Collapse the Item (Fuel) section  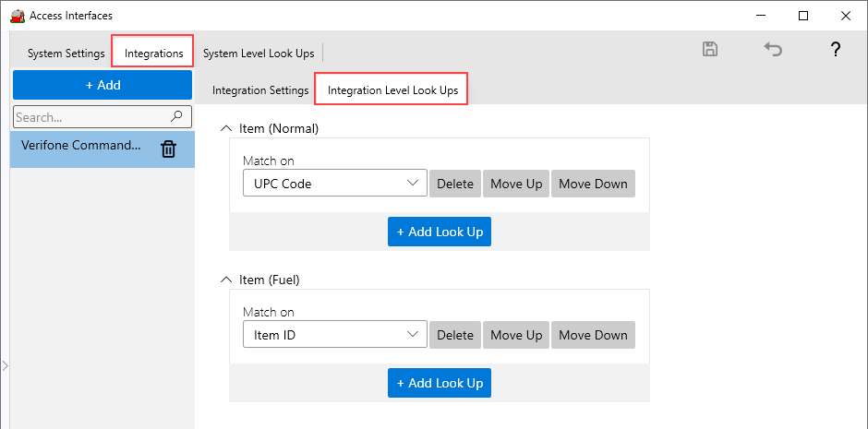(x=227, y=280)
